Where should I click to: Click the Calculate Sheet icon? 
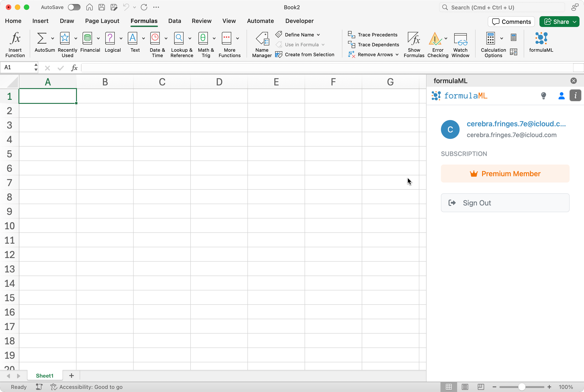tap(513, 52)
